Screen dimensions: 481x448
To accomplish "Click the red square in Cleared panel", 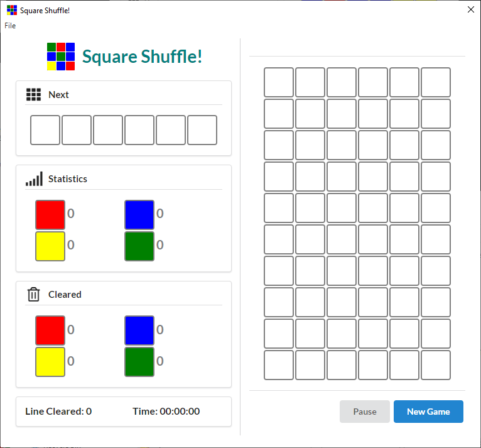I will click(x=50, y=330).
